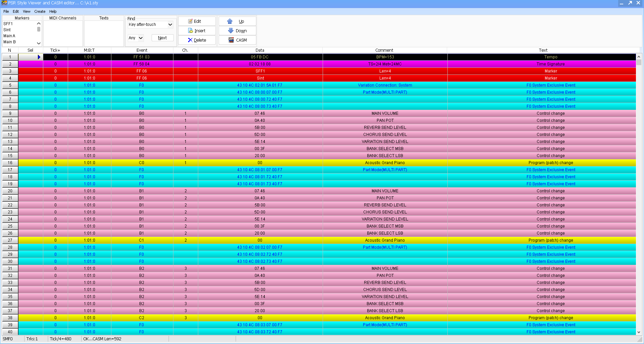Click row 9 MAIN VOLUME comment

385,113
